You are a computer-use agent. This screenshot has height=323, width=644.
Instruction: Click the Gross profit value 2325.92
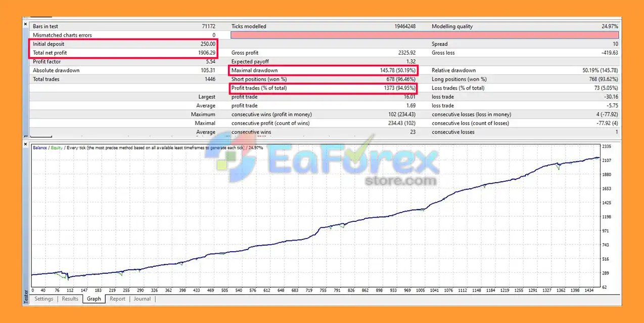[405, 53]
